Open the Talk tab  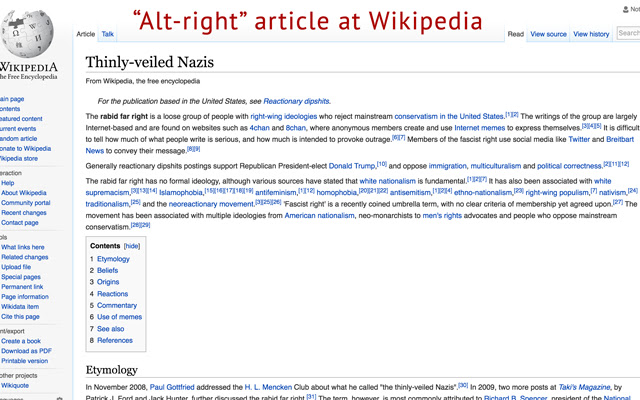pyautogui.click(x=108, y=34)
